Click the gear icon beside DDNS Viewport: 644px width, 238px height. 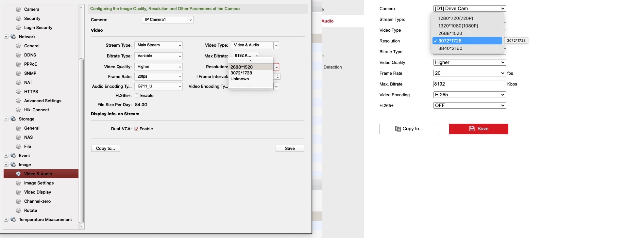point(18,55)
